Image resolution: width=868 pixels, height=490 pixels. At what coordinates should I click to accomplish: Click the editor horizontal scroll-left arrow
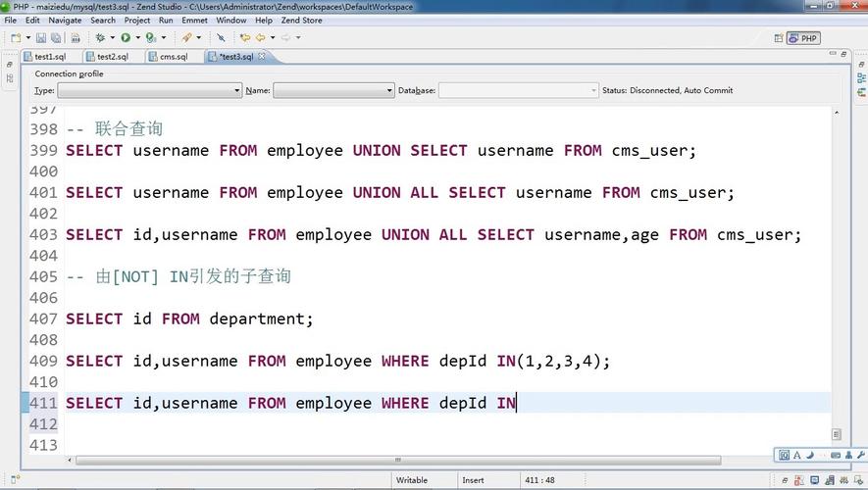coord(70,461)
